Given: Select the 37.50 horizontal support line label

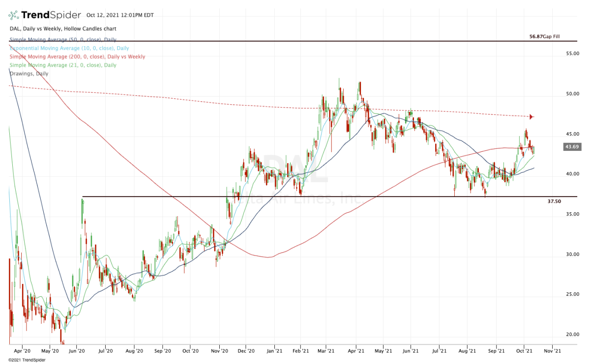Looking at the screenshot, I should [554, 201].
